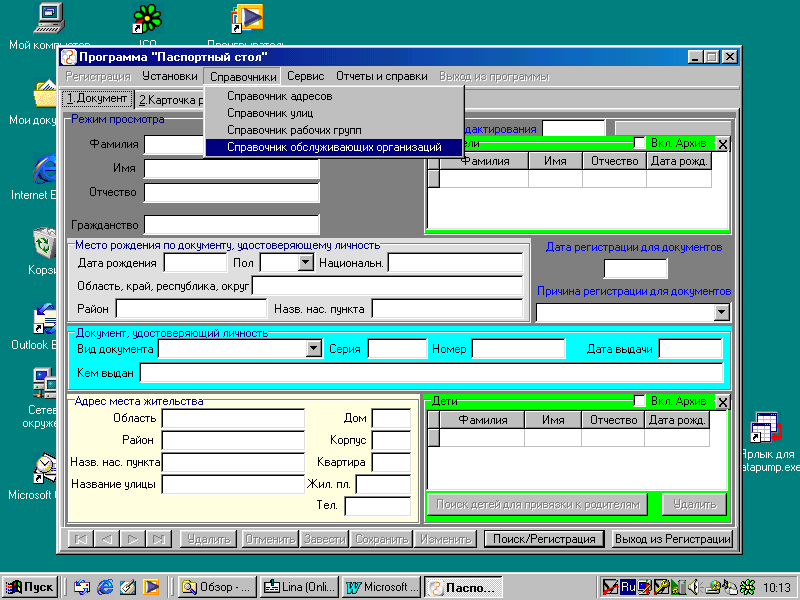
Task: Click the Гражданство input field
Action: pos(232,224)
